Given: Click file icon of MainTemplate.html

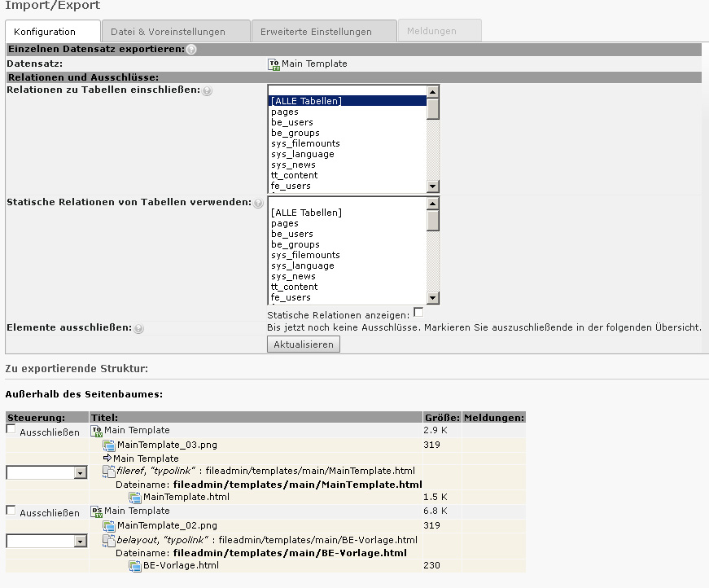Looking at the screenshot, I should click(x=135, y=498).
